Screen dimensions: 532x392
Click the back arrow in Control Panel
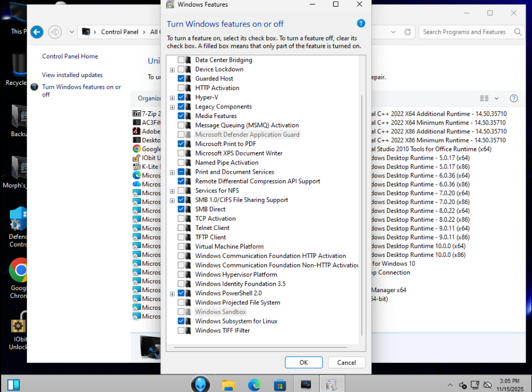(37, 32)
